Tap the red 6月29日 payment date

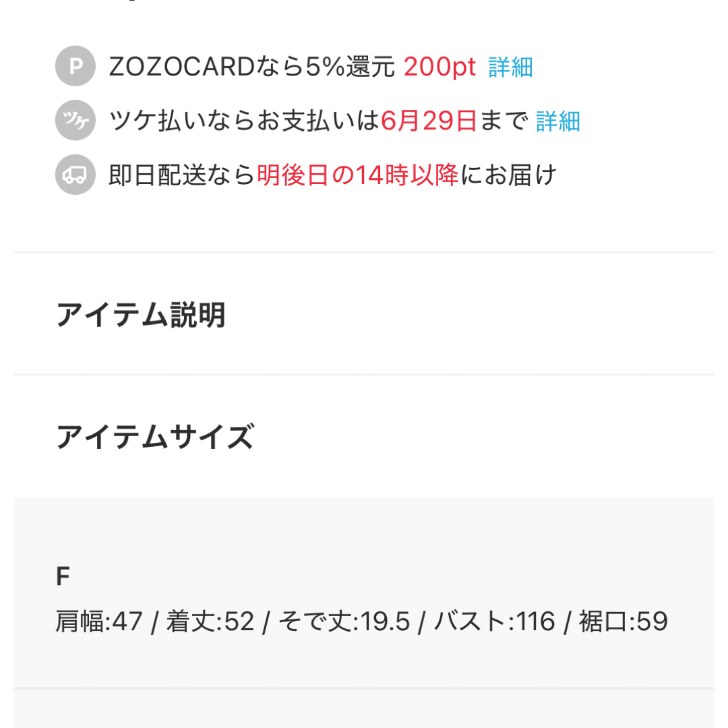tap(429, 121)
